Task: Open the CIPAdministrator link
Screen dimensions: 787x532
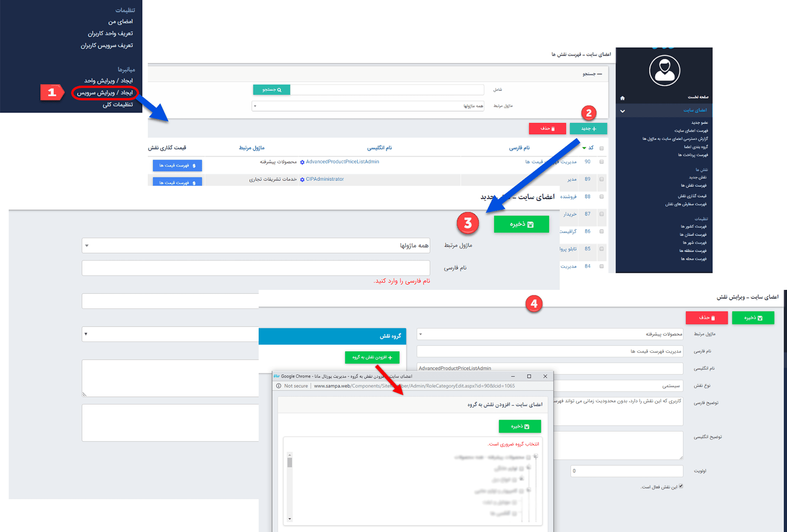Action: (x=325, y=179)
